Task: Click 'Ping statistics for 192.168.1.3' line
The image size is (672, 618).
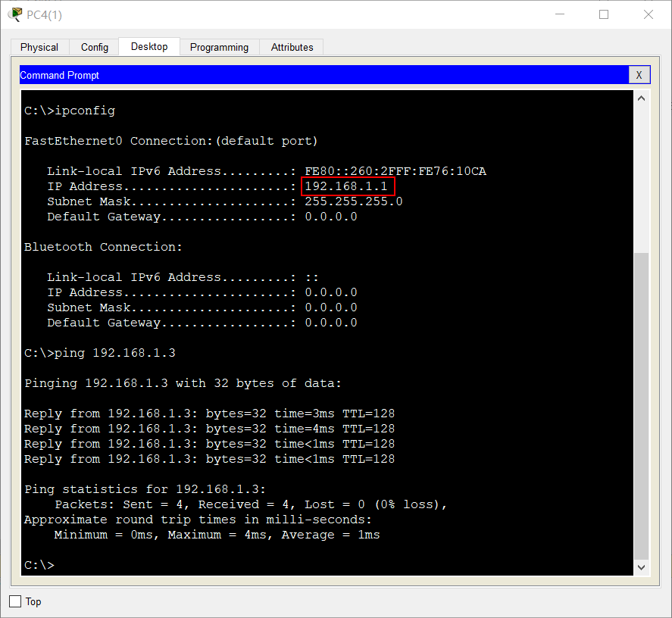Action: [x=145, y=489]
